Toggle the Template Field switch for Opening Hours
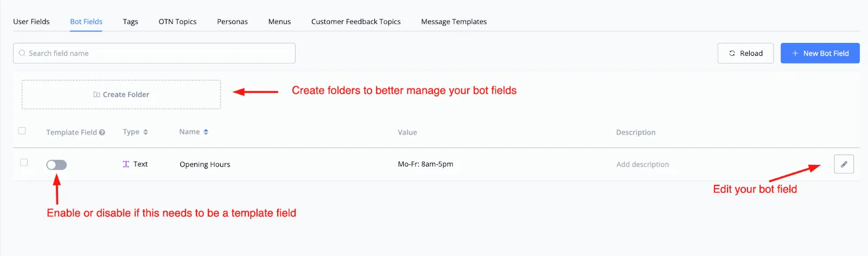Screen dimensions: 868x256 (x=56, y=165)
